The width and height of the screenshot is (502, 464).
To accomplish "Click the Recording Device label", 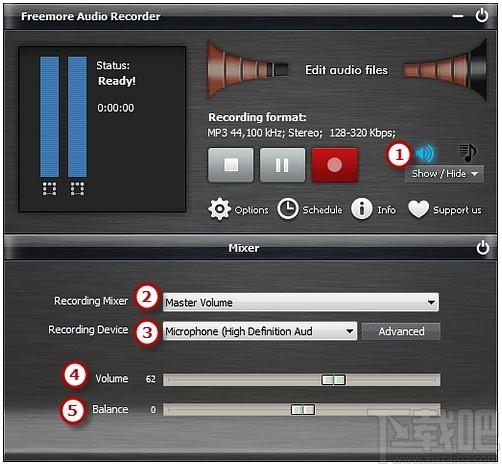I will coord(88,330).
